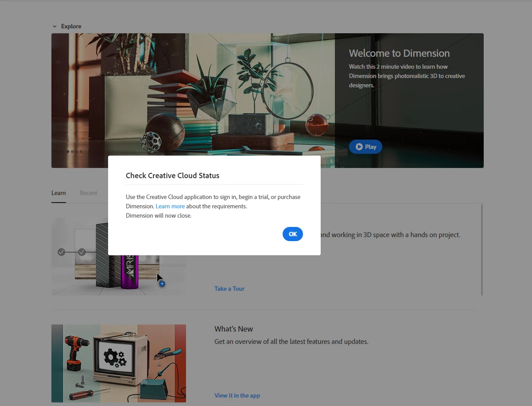This screenshot has width=532, height=406.
Task: Switch to the Recent tab
Action: tap(89, 193)
